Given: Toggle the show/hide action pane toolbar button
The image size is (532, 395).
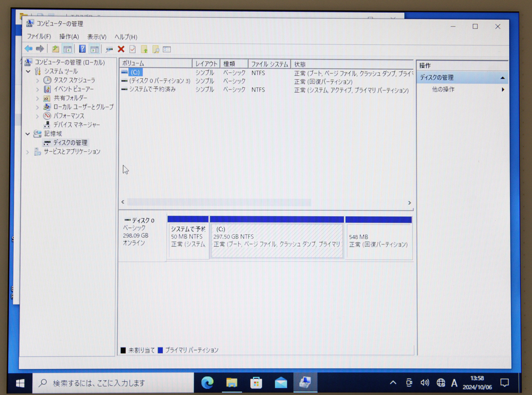Looking at the screenshot, I should coord(94,49).
